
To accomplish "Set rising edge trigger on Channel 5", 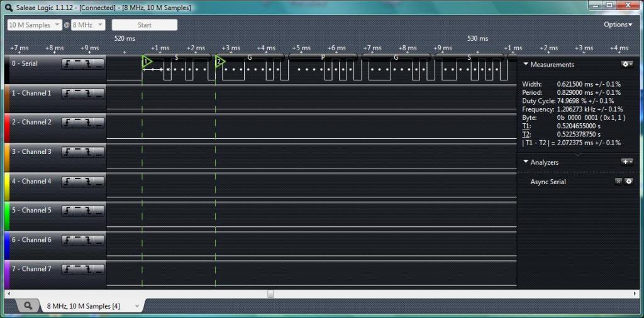I will (67, 211).
